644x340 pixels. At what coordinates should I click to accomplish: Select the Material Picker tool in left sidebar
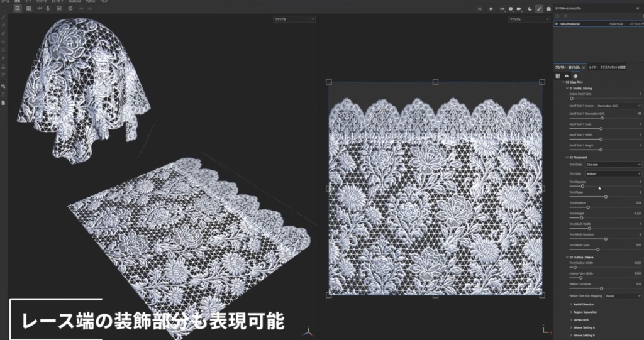3,74
